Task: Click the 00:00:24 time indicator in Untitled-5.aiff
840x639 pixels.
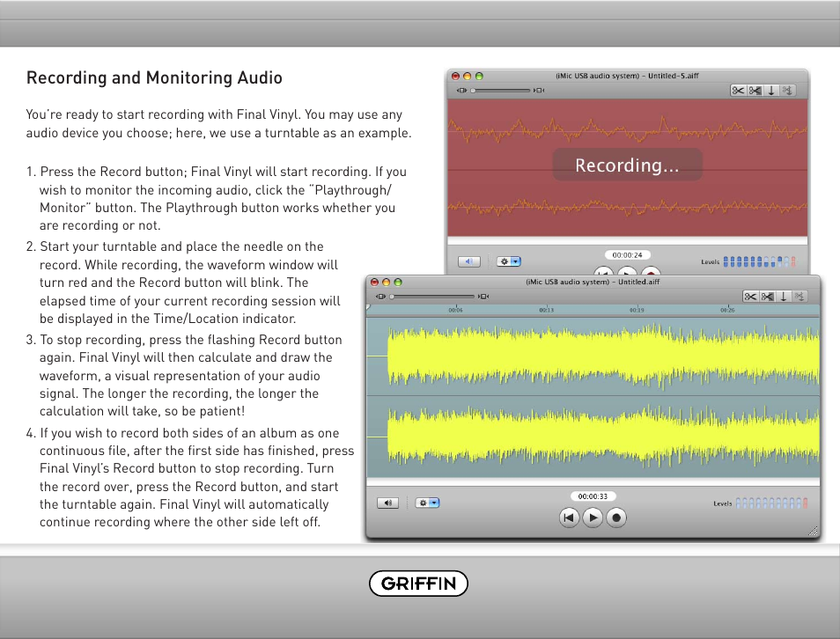Action: pyautogui.click(x=627, y=255)
